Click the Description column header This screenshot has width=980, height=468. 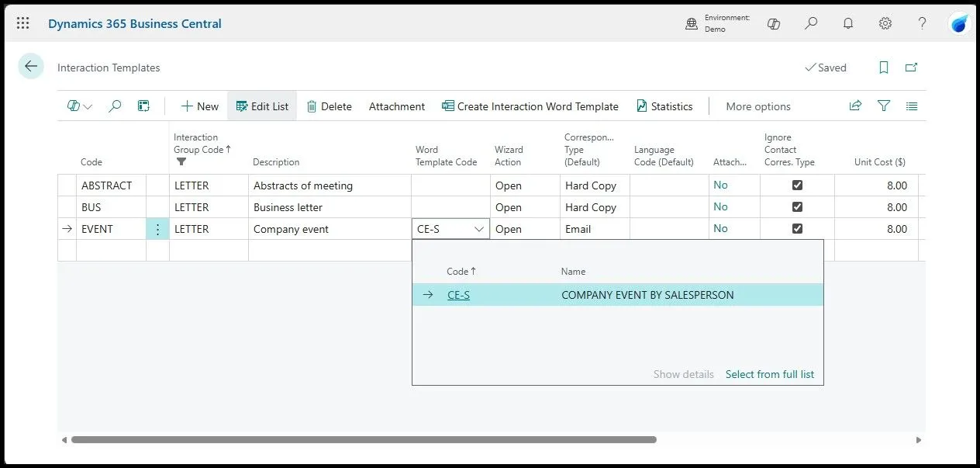[x=276, y=162]
